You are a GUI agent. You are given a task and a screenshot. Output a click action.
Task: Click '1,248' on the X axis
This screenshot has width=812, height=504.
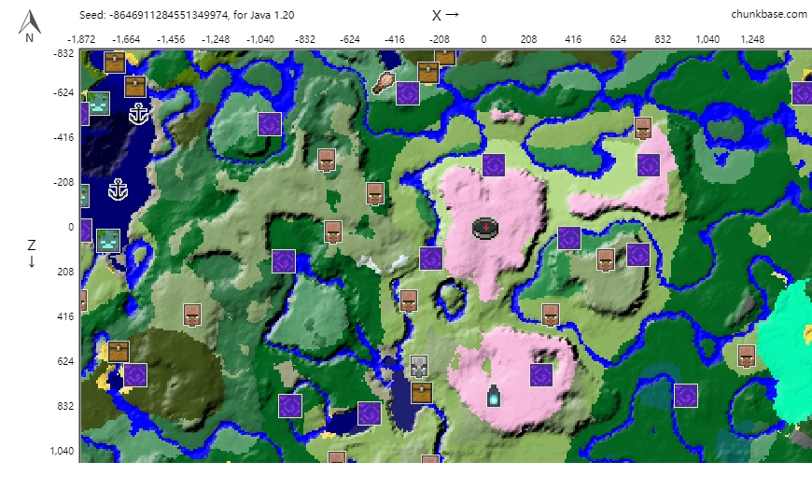[x=752, y=39]
